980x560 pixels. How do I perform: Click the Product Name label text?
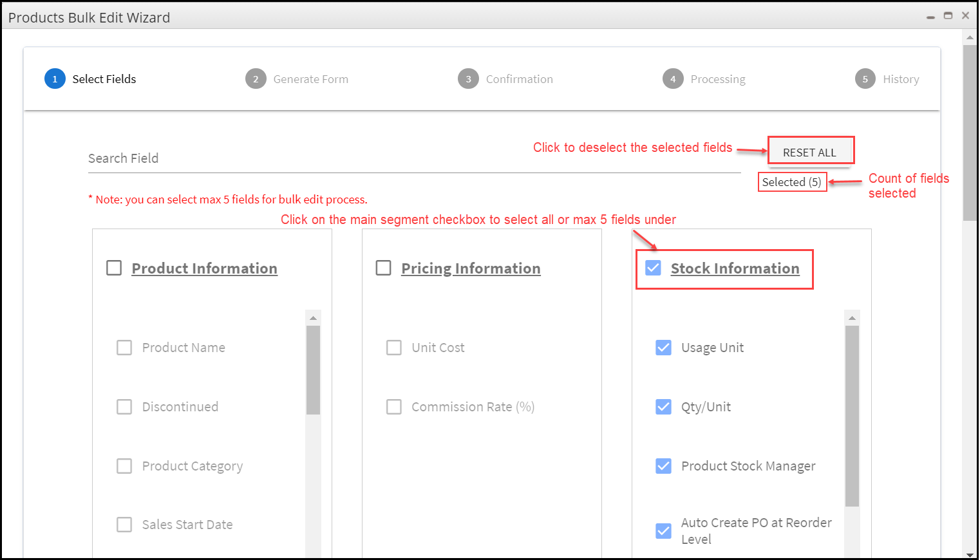184,348
